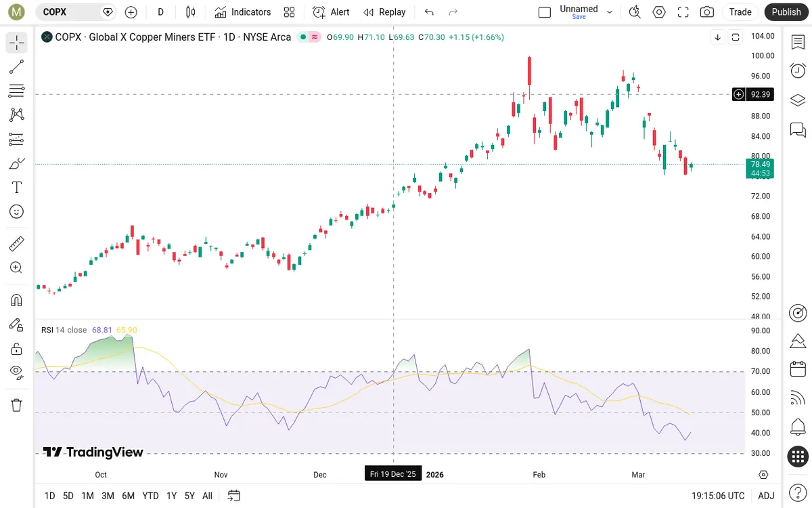Expand the layout management dropdown arrow

pos(610,12)
